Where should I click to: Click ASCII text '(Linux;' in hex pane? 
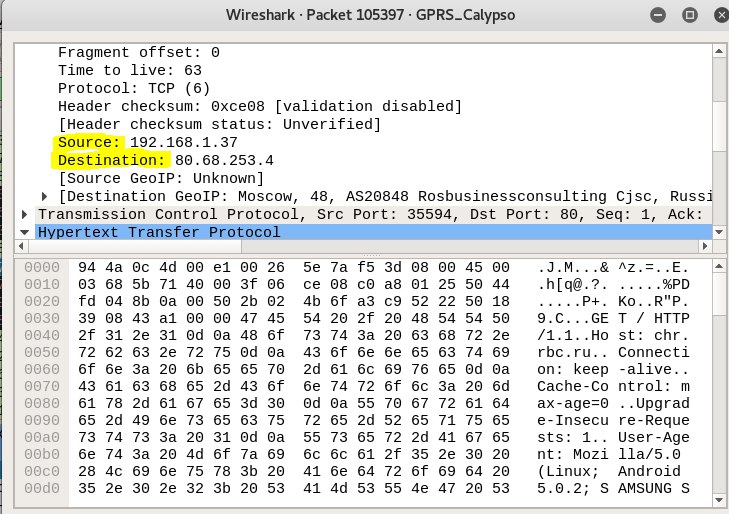pos(568,471)
